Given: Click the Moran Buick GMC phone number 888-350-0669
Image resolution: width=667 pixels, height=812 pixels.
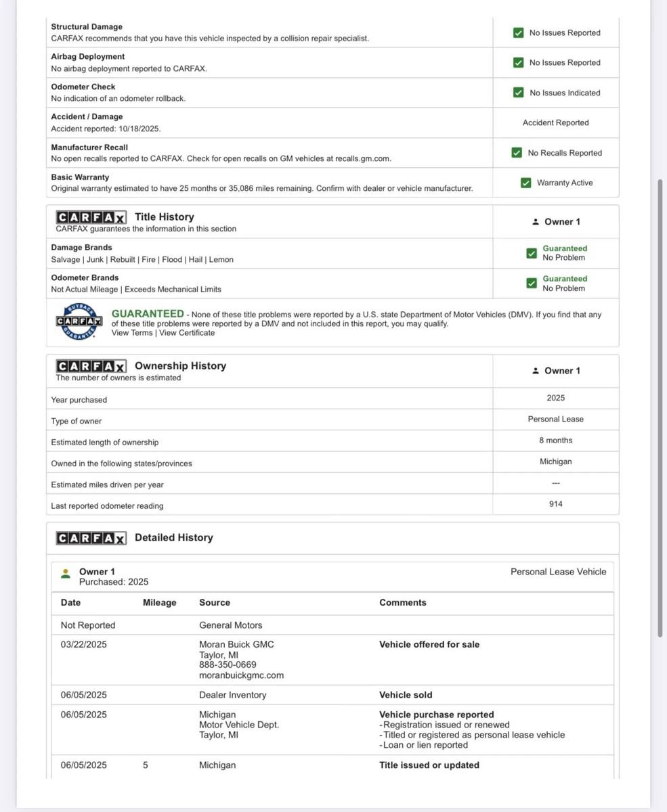Looking at the screenshot, I should point(228,665).
